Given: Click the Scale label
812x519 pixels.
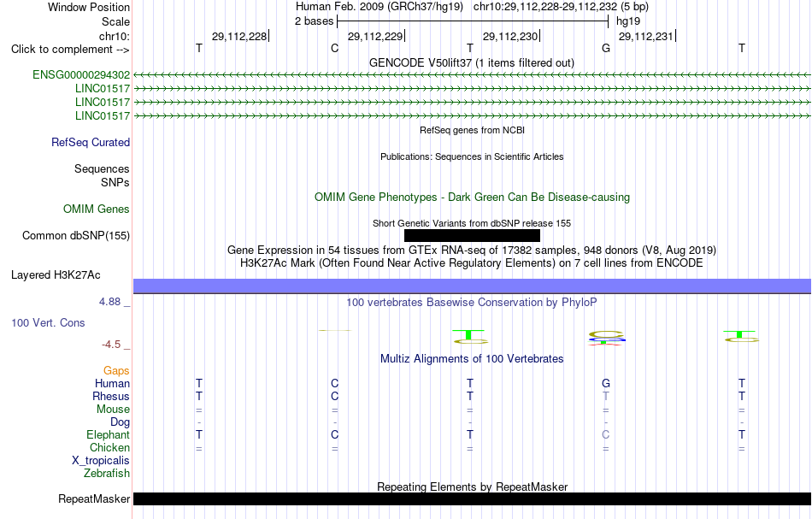Looking at the screenshot, I should tap(115, 21).
